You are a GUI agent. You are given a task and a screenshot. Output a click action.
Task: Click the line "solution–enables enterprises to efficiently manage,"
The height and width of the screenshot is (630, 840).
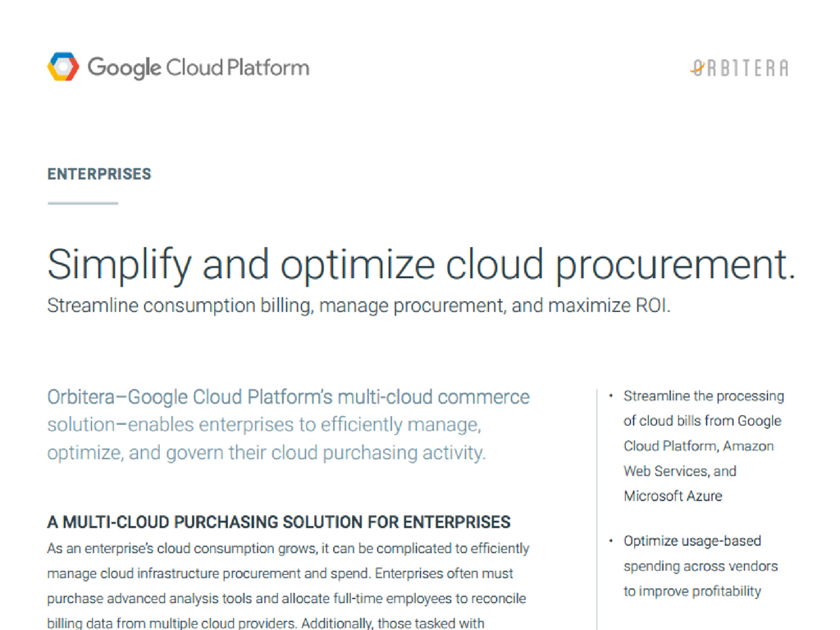point(264,425)
